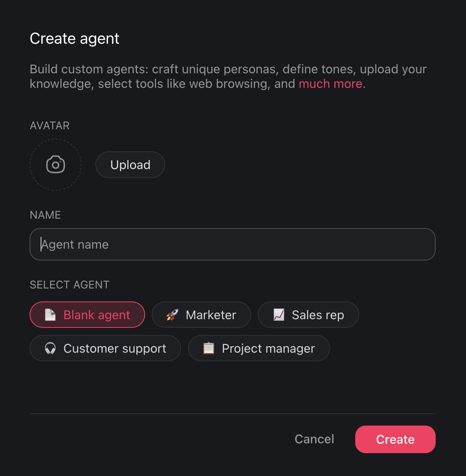Dismiss the dialog with Cancel

coord(314,439)
